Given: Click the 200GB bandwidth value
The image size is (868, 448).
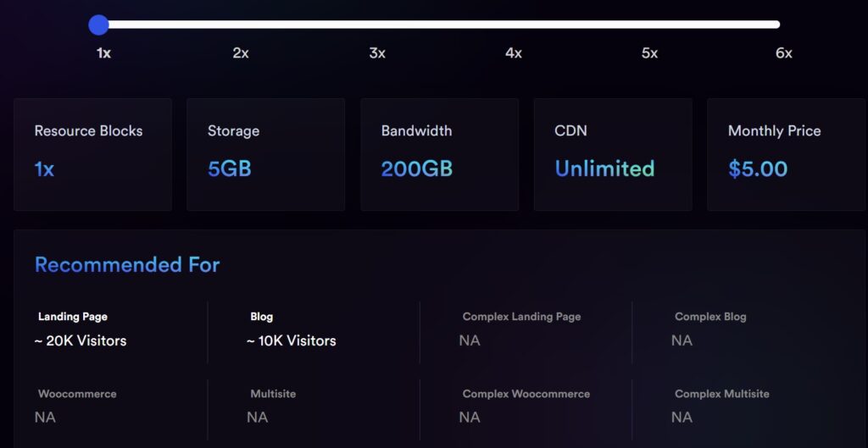Looking at the screenshot, I should pyautogui.click(x=417, y=169).
